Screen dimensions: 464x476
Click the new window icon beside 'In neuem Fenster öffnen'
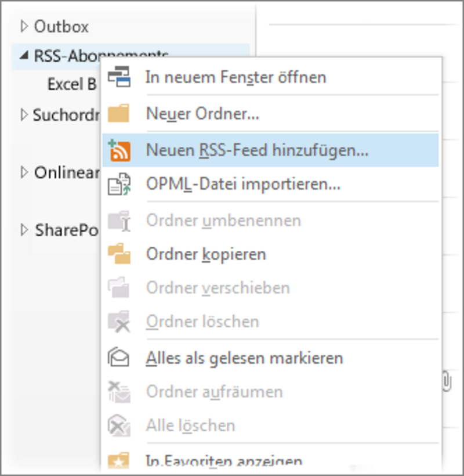(x=119, y=77)
